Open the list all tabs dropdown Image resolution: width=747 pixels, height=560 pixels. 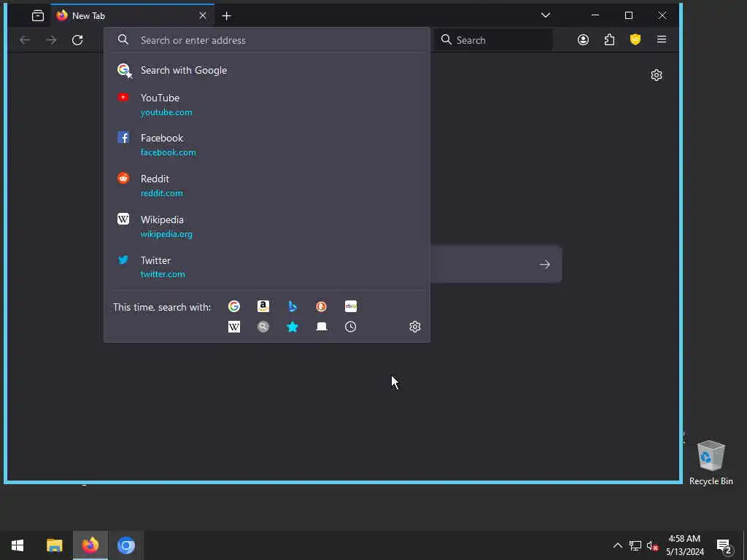point(546,15)
